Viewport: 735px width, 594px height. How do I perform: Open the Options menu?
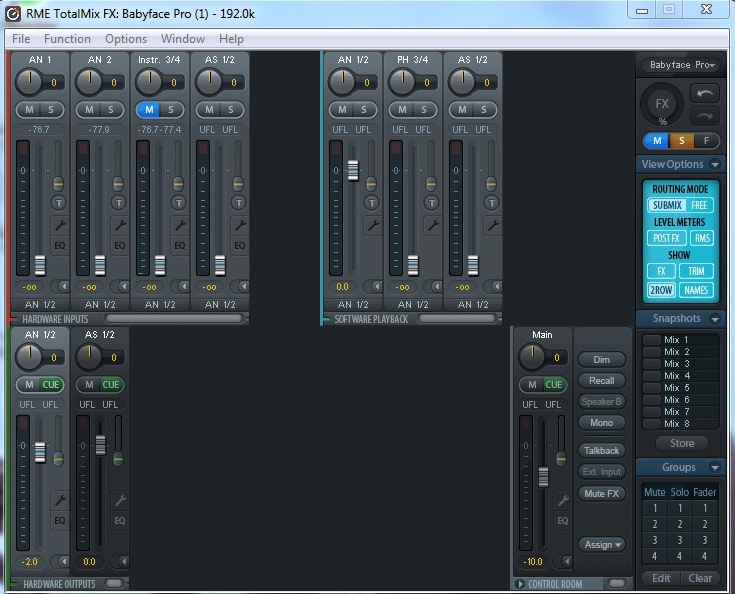[126, 39]
